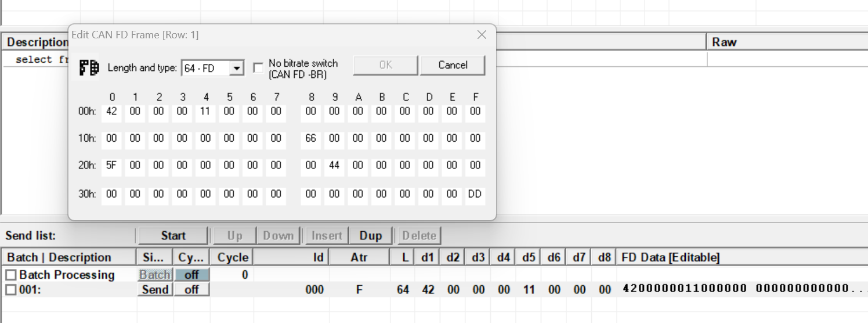Click the Start button in Send list
The height and width of the screenshot is (323, 868).
173,235
